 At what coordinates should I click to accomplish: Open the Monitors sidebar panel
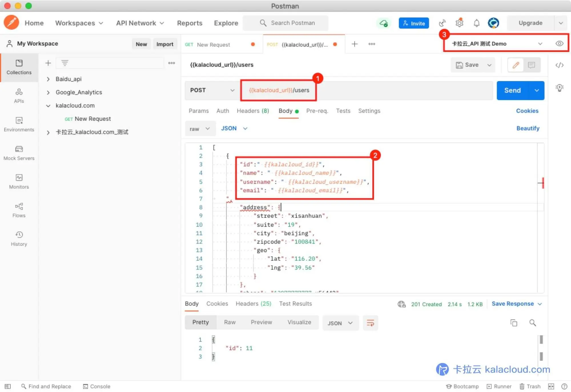pos(19,182)
